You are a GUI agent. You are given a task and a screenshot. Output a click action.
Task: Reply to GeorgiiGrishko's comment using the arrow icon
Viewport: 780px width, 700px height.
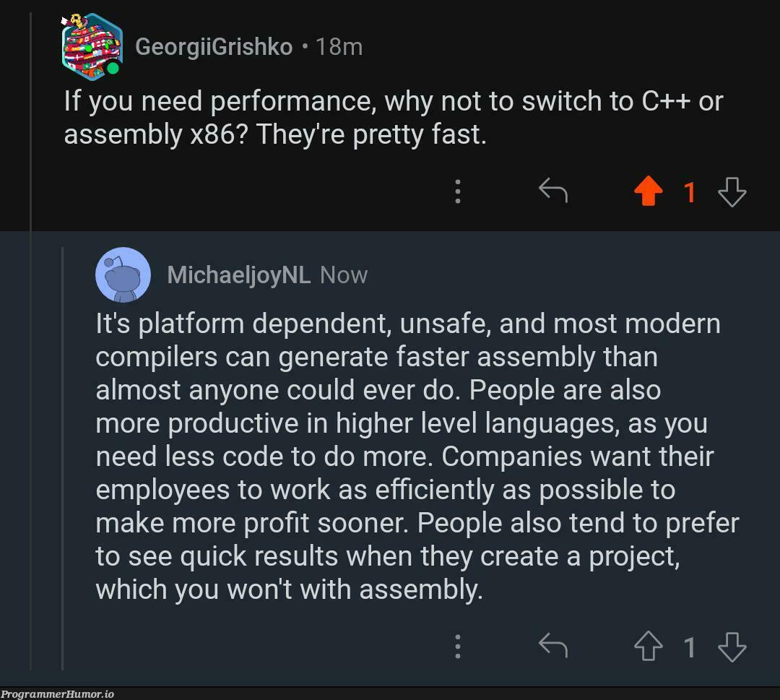pos(553,191)
